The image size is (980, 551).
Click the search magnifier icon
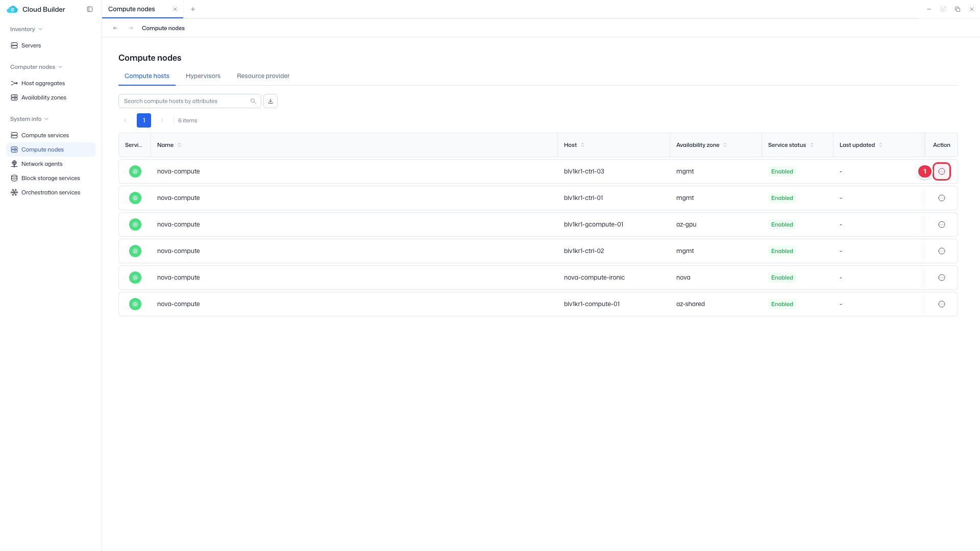[x=253, y=101]
